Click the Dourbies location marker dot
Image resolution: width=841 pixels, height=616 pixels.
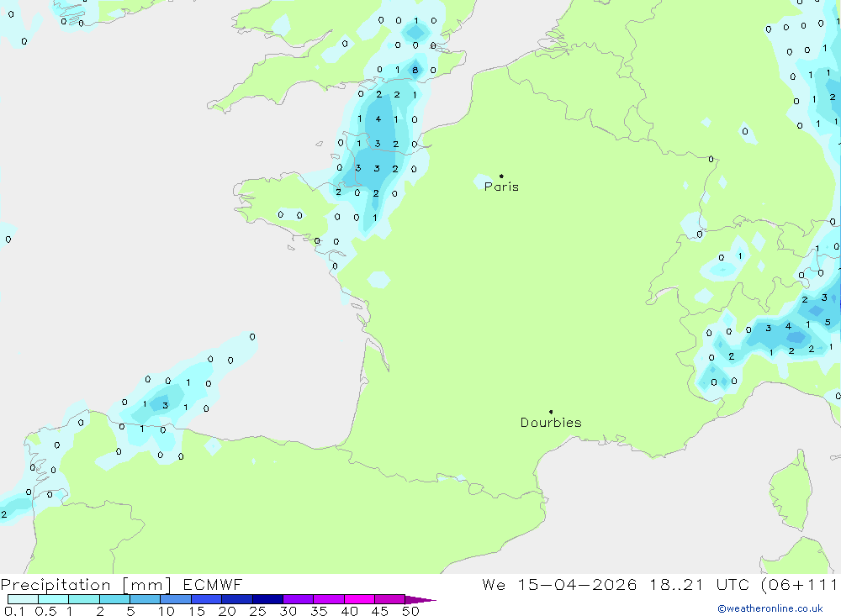551,412
